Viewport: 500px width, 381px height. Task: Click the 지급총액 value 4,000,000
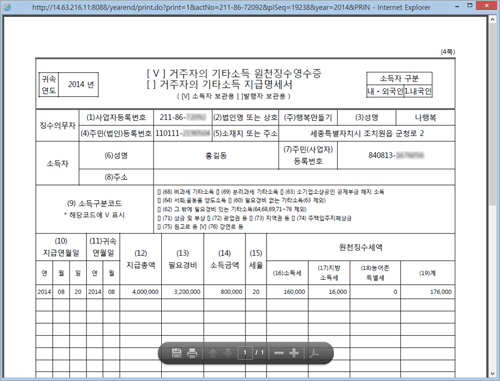[145, 292]
